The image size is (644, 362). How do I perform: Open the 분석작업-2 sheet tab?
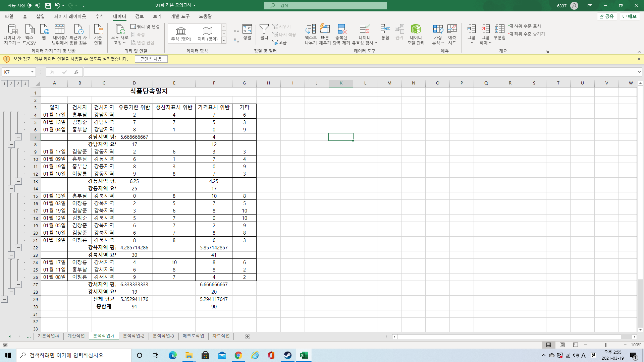(x=133, y=336)
